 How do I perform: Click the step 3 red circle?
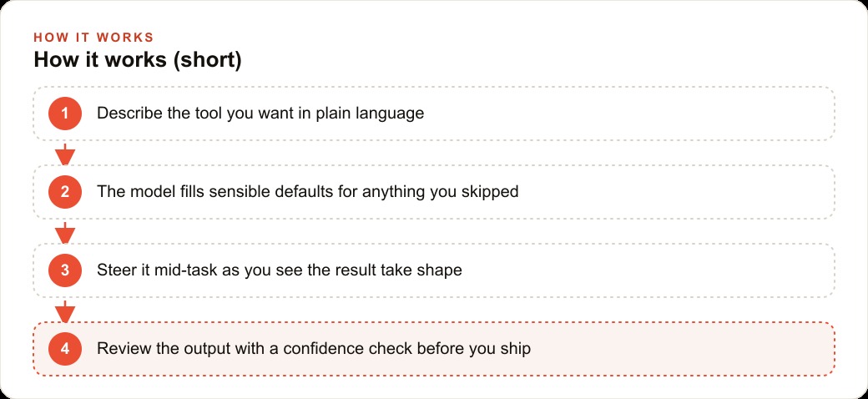coord(65,270)
